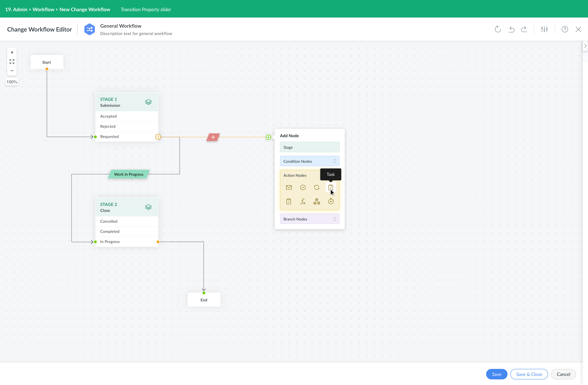Viewport: 588px width, 385px height.
Task: Click the Stage 1 layers icon
Action: [x=148, y=102]
